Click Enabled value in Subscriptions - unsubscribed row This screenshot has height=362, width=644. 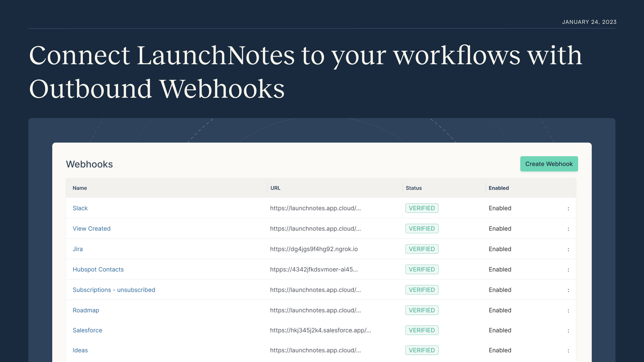(x=500, y=290)
